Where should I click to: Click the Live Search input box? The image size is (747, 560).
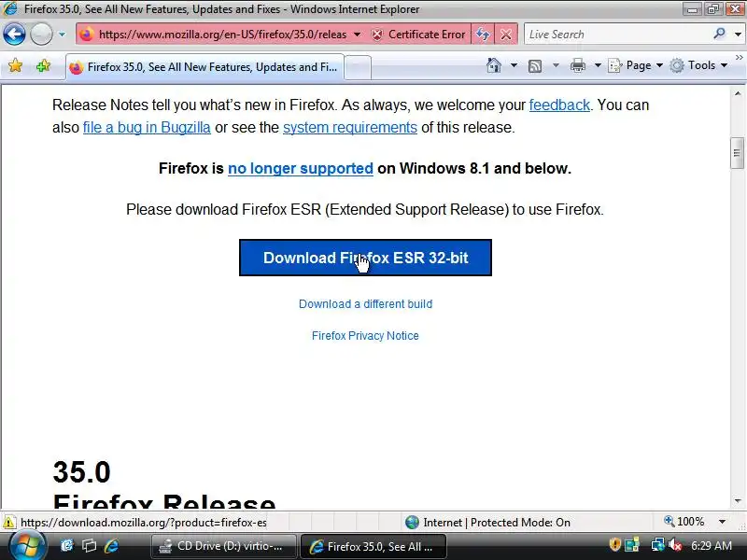(617, 35)
